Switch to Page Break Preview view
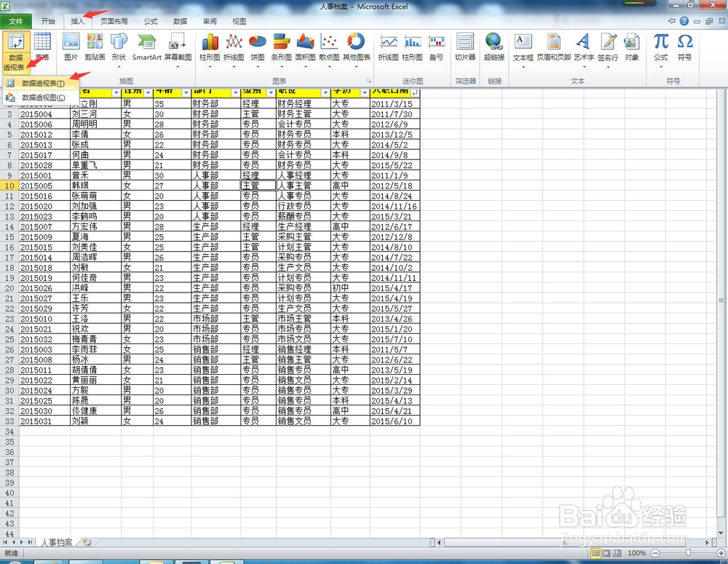 (x=617, y=553)
